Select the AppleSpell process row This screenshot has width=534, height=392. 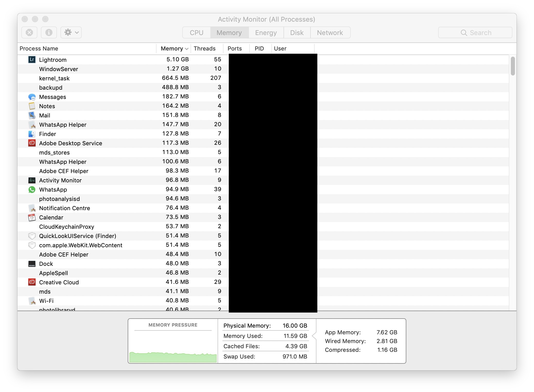click(x=263, y=273)
